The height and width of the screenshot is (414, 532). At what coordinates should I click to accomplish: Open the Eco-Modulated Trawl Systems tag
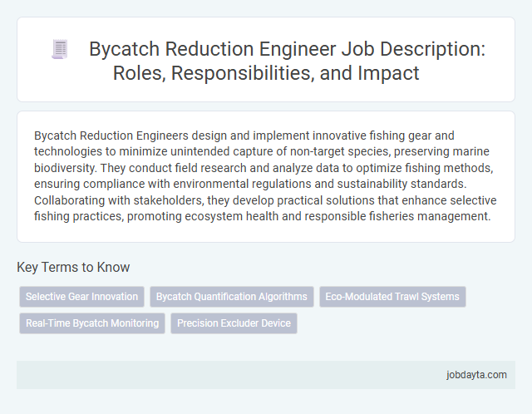click(392, 297)
